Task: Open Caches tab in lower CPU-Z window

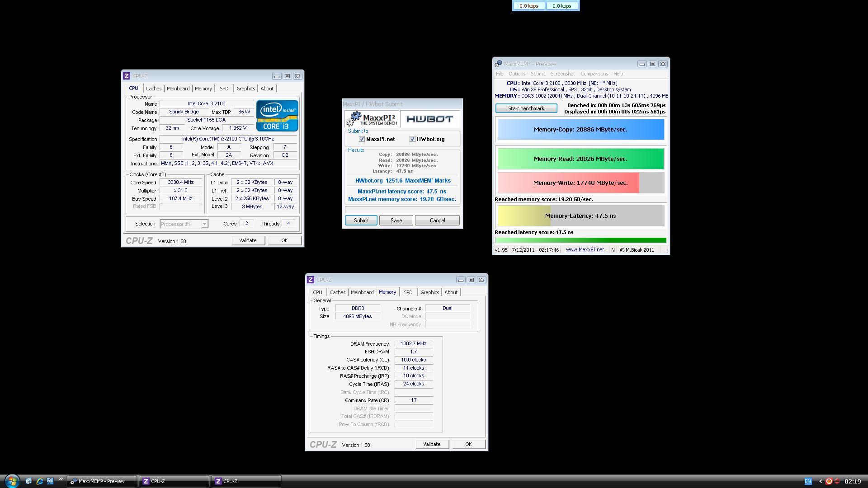Action: point(338,292)
